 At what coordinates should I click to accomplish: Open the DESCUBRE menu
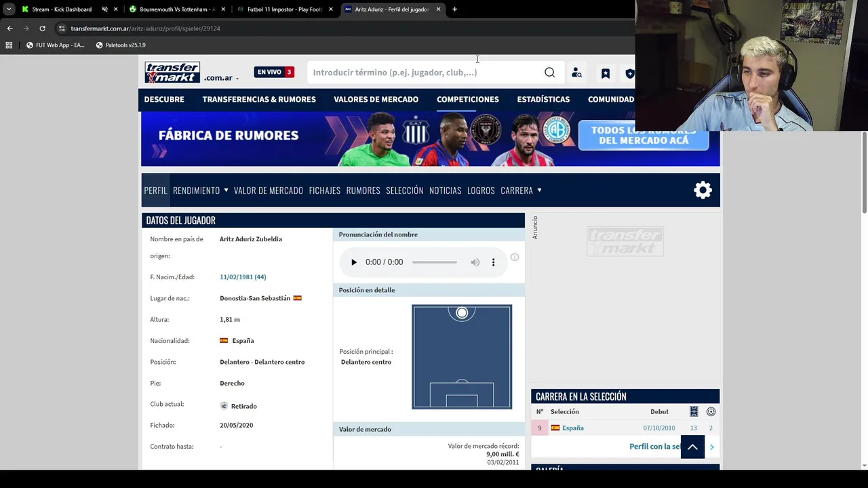tap(164, 100)
